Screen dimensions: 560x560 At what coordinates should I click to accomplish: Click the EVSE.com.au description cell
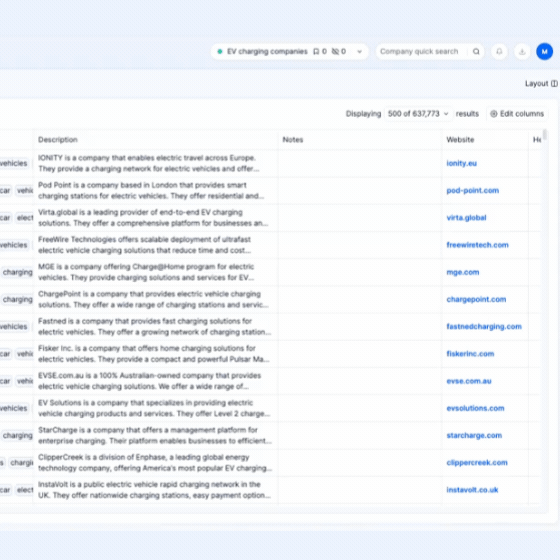[x=155, y=381]
